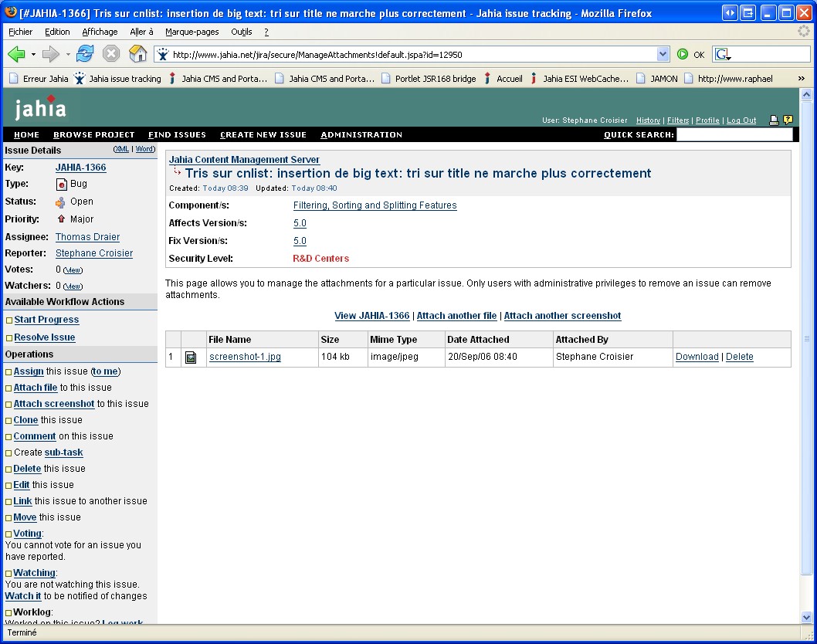Click the Start Progress workflow action
This screenshot has height=644, width=817.
click(47, 320)
